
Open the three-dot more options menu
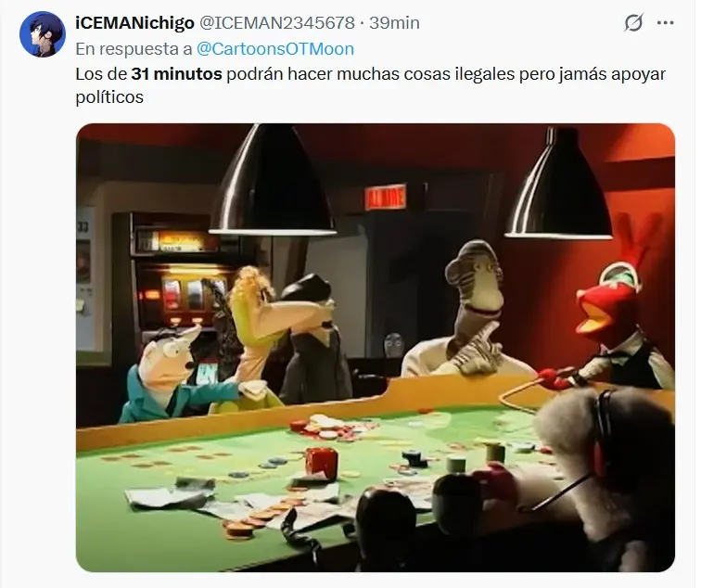point(665,22)
